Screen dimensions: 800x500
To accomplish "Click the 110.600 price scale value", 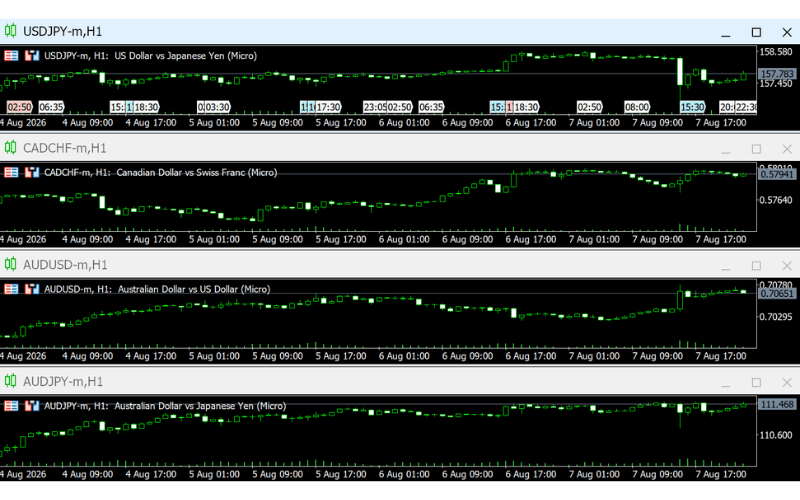I will tap(776, 435).
